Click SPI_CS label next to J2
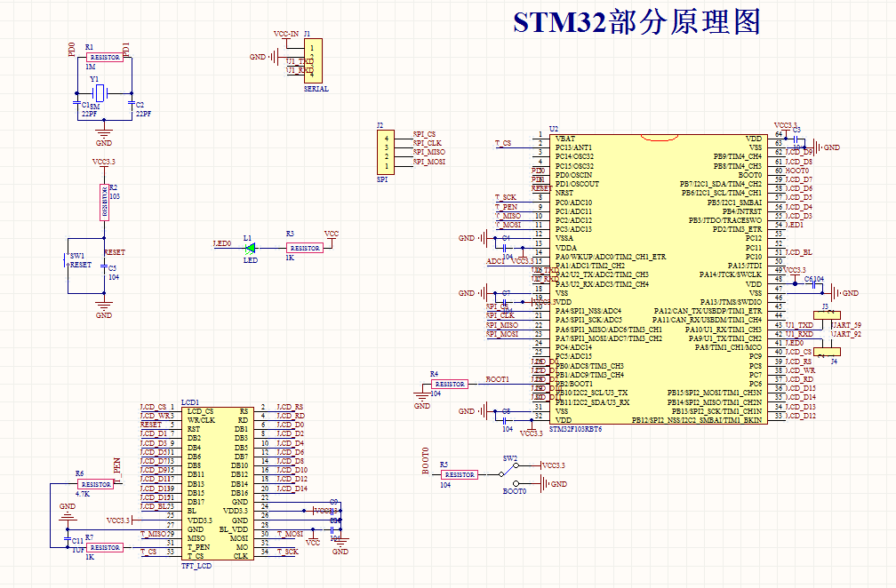This screenshot has width=896, height=588. click(x=425, y=134)
